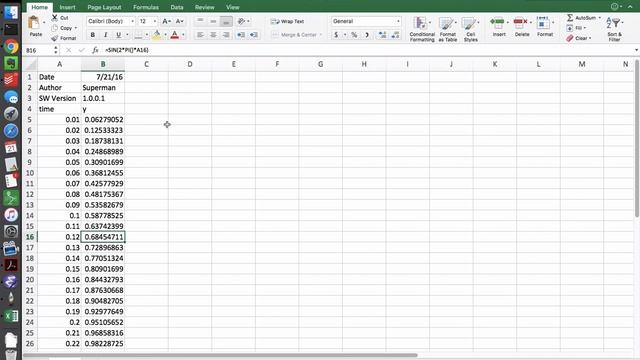Open Format as Table
640x360 pixels.
(x=448, y=29)
